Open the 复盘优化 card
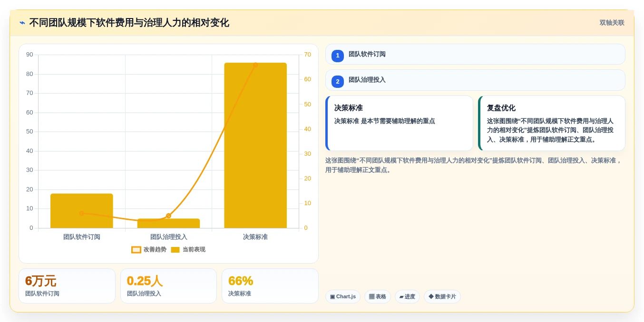 [552, 123]
